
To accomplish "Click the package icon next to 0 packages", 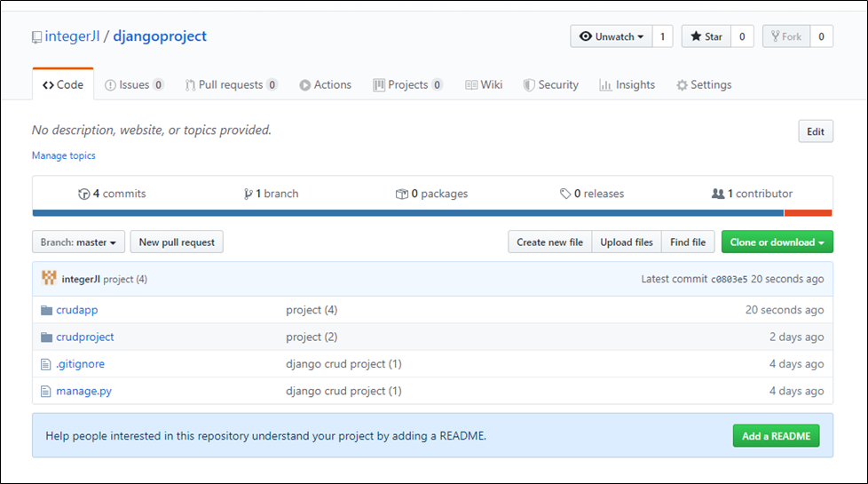I will [x=402, y=194].
